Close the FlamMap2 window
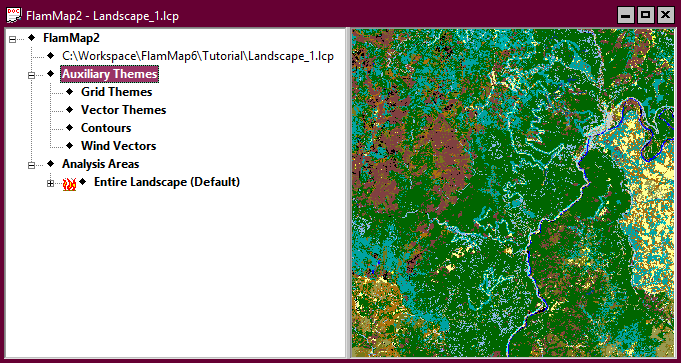681x363 pixels. (665, 16)
